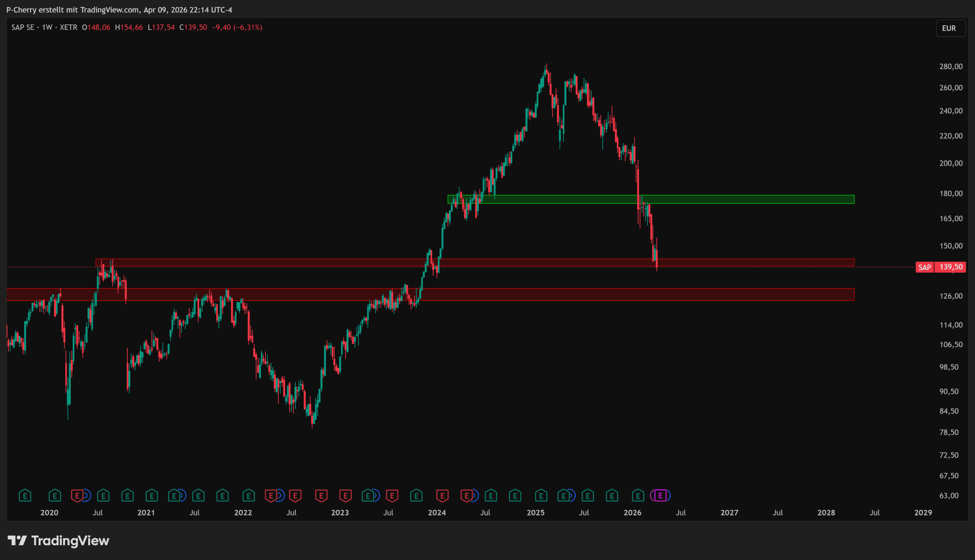Click the 1W interval in chart legend
Viewport: 975px width, 560px height.
point(47,27)
